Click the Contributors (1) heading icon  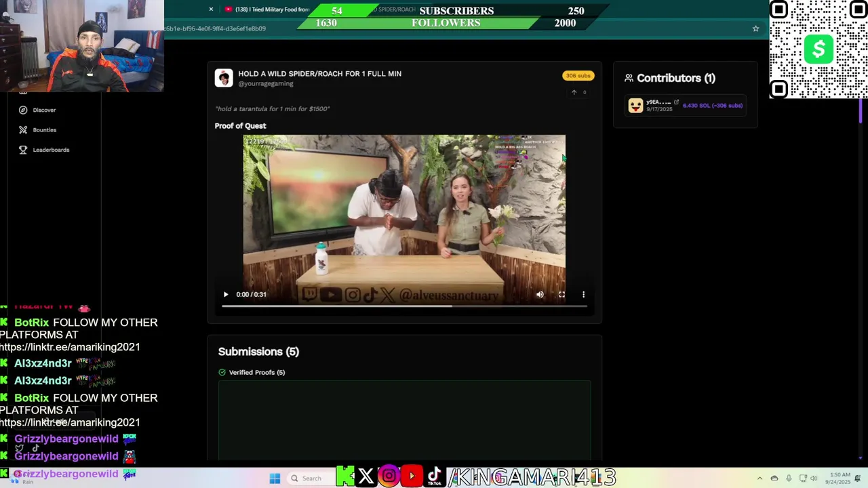pyautogui.click(x=629, y=78)
